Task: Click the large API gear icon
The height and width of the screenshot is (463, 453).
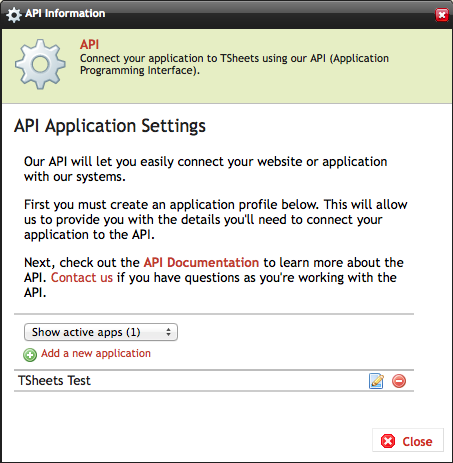Action: (x=40, y=64)
